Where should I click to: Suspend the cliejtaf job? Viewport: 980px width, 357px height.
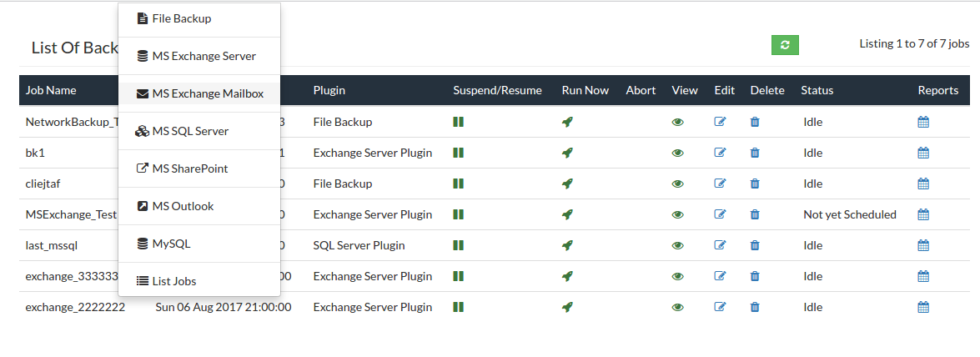(x=458, y=184)
